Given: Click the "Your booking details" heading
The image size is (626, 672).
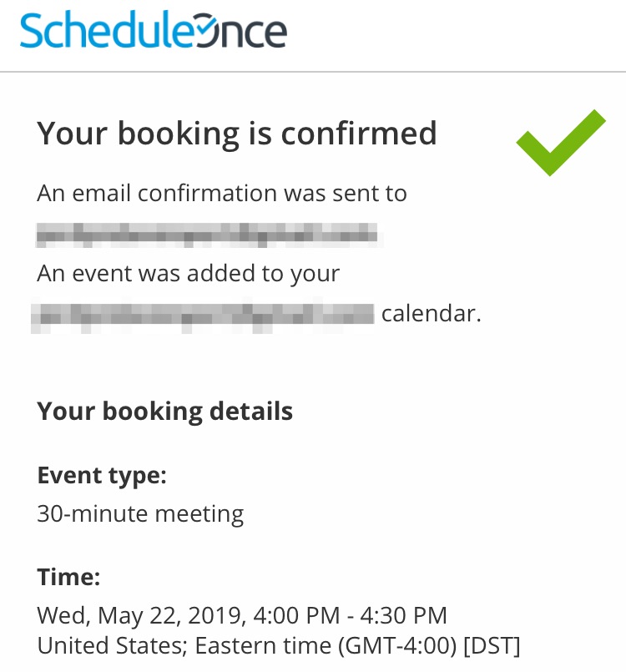Looking at the screenshot, I should 164,411.
